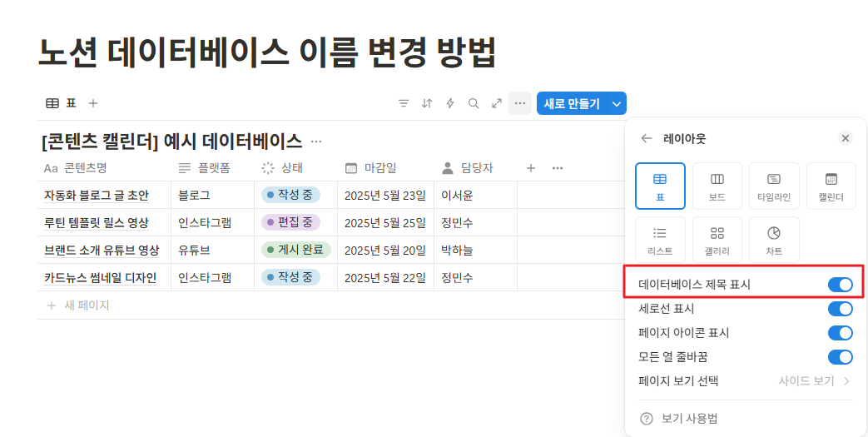868x437 pixels.
Task: Click the date 2025년 5월 20일
Action: tap(385, 251)
